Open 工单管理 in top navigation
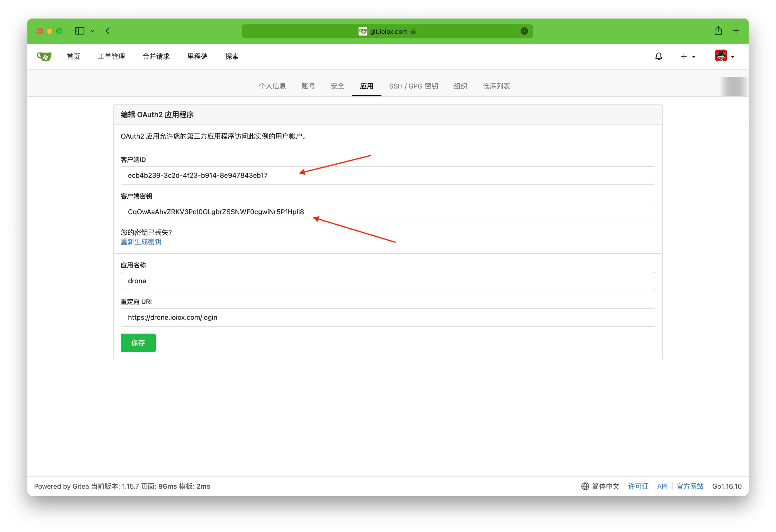This screenshot has height=532, width=776. (111, 56)
